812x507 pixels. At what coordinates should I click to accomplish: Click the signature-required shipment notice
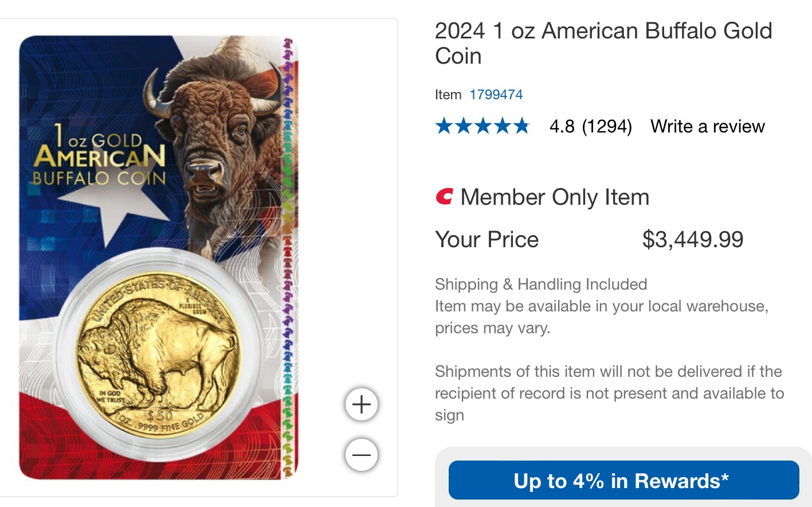[609, 393]
